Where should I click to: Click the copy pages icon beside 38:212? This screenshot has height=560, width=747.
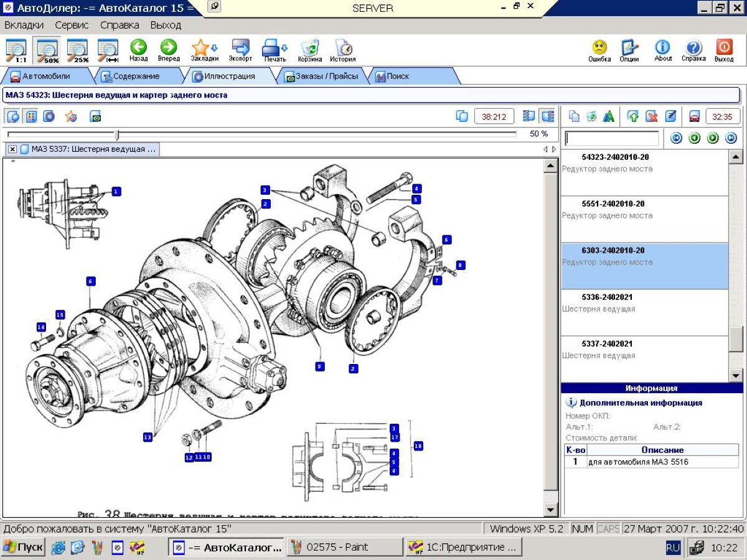(462, 116)
